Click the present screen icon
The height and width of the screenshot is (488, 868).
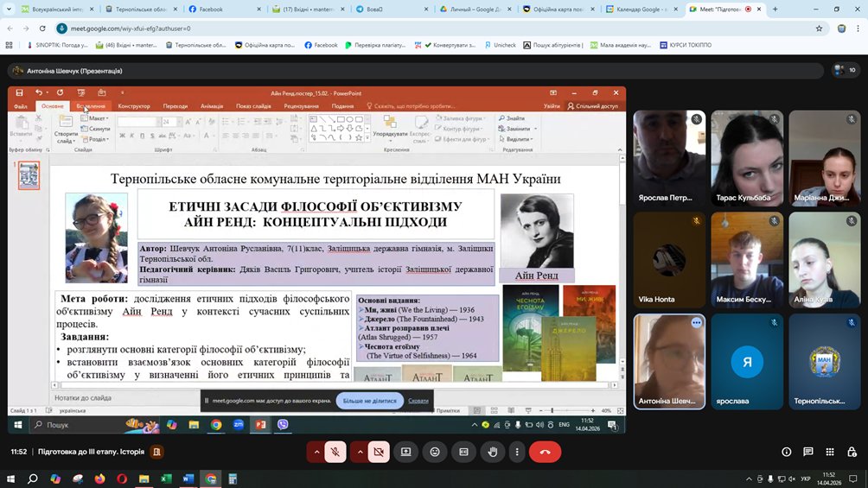tap(406, 452)
